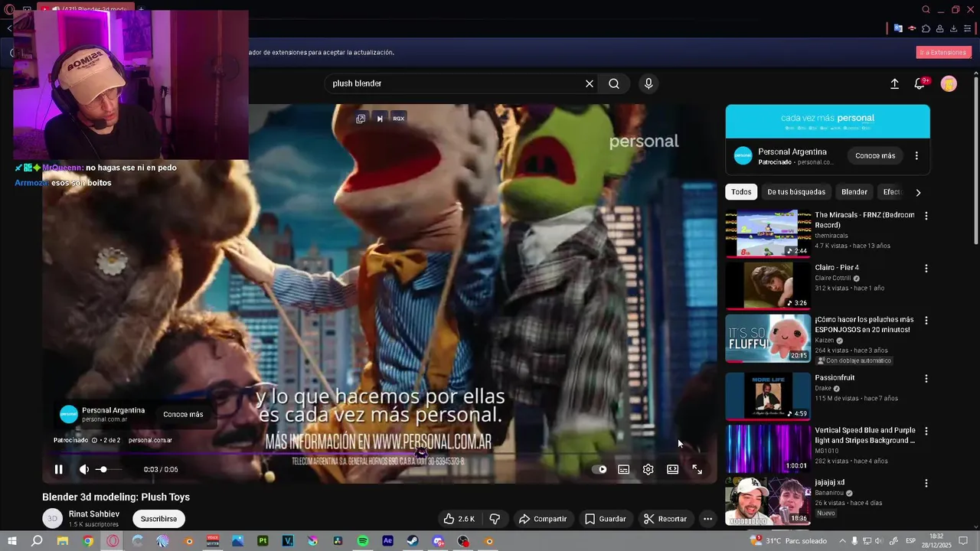Click the search magnifier button
Viewport: 980px width, 551px height.
[x=614, y=83]
